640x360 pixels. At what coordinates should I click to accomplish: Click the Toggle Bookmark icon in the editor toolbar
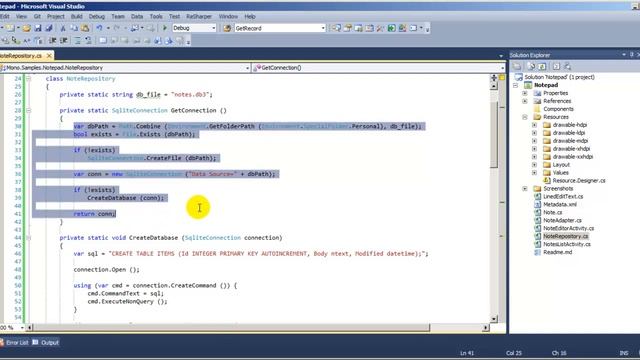pos(103,40)
